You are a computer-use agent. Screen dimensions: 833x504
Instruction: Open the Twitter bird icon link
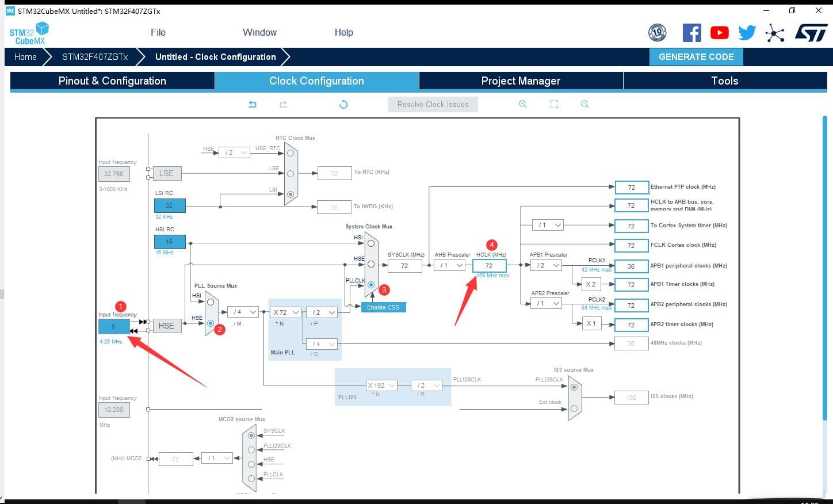coord(747,33)
